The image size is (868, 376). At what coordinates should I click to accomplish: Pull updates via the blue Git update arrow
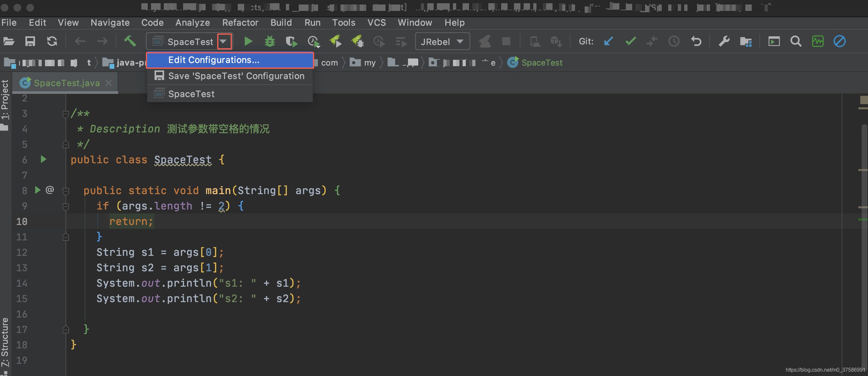click(608, 41)
